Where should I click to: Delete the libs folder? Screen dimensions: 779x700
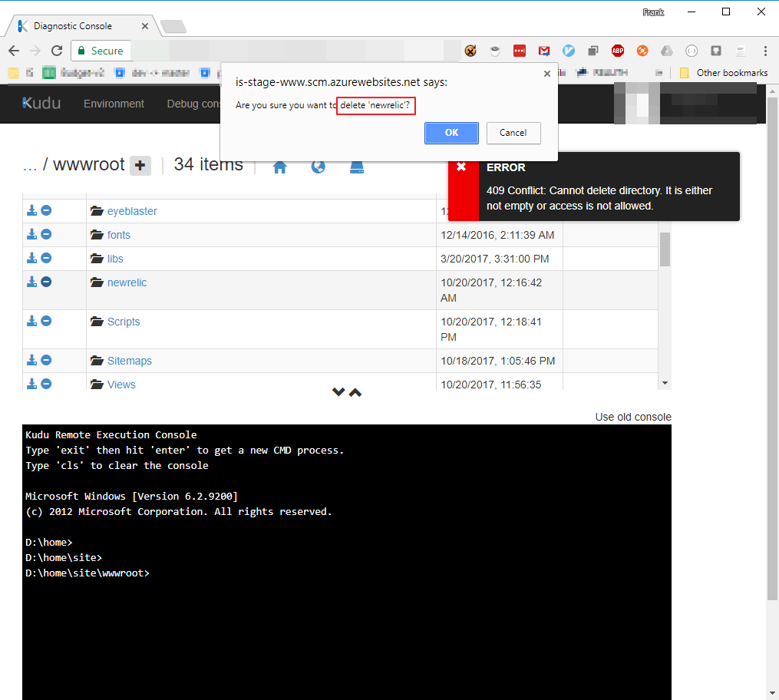[x=46, y=258]
